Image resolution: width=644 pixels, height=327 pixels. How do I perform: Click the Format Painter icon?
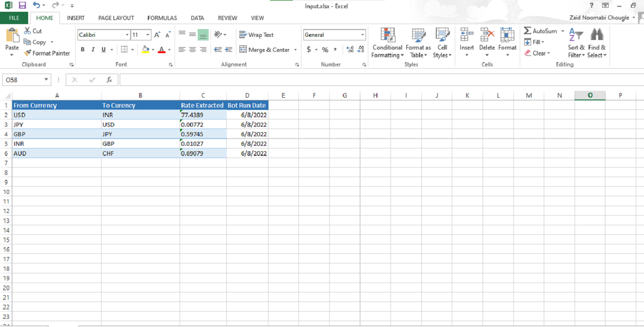[28, 53]
